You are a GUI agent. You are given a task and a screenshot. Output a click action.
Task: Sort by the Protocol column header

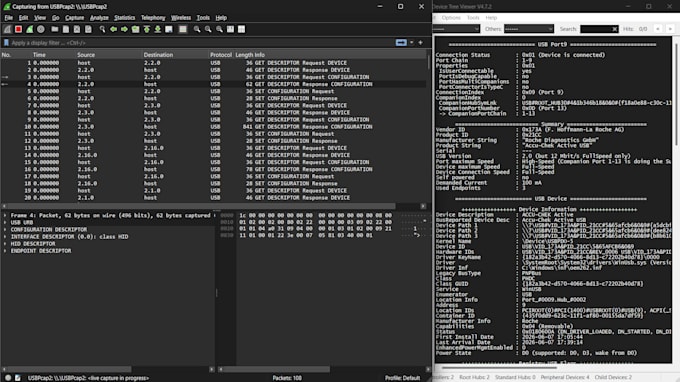tap(221, 55)
